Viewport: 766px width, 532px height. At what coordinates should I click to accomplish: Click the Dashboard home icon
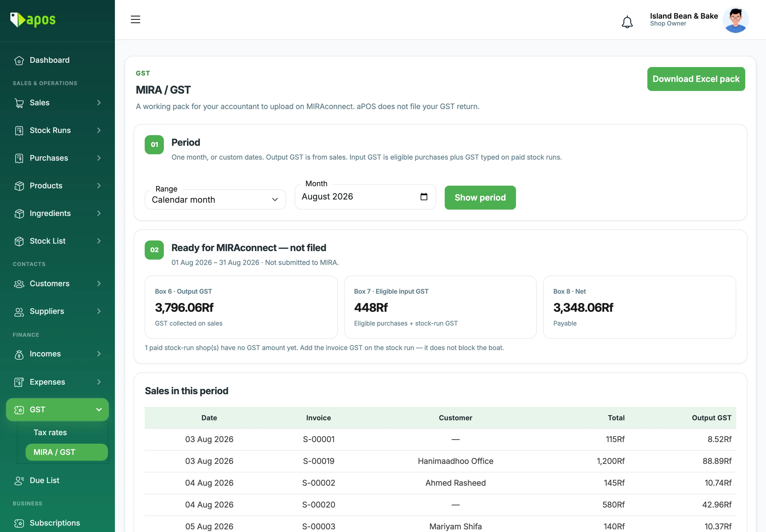[x=19, y=60]
